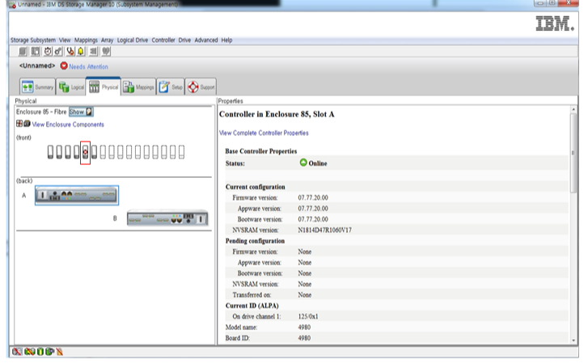This screenshot has width=588, height=364.
Task: Select the Physical tab
Action: 104,87
